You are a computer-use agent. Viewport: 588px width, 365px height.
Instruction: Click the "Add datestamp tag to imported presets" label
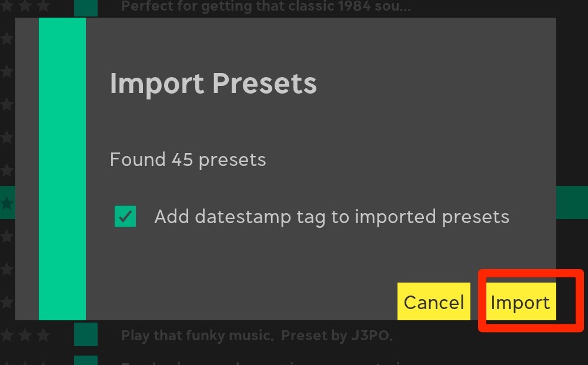pyautogui.click(x=332, y=217)
